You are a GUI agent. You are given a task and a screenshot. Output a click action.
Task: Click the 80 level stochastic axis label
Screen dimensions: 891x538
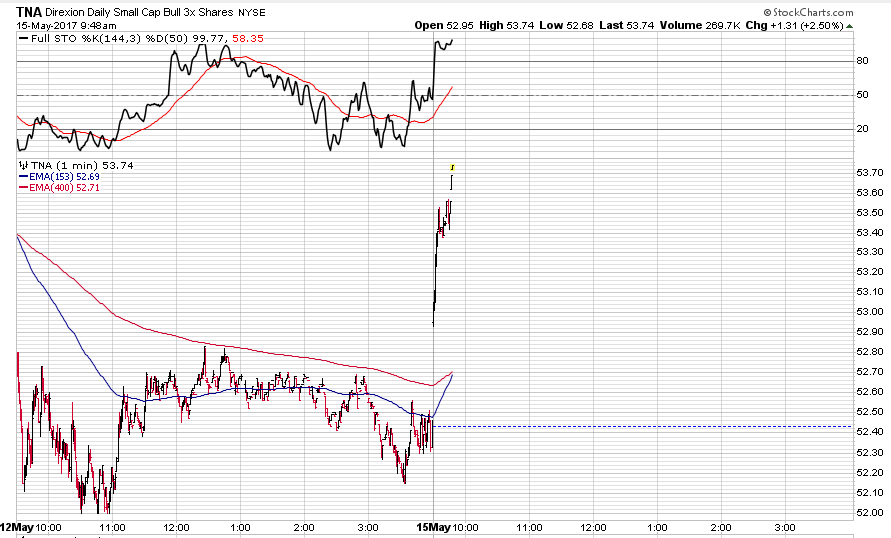[x=862, y=61]
